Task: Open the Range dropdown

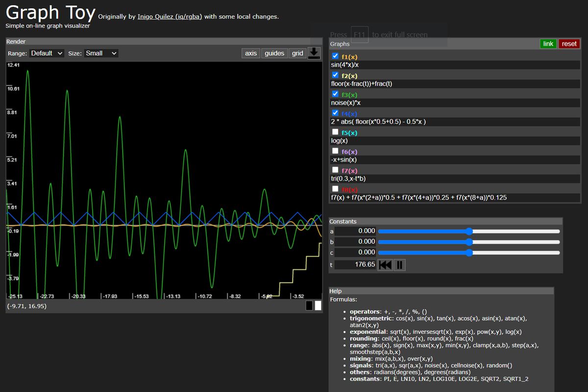Action: [x=47, y=53]
